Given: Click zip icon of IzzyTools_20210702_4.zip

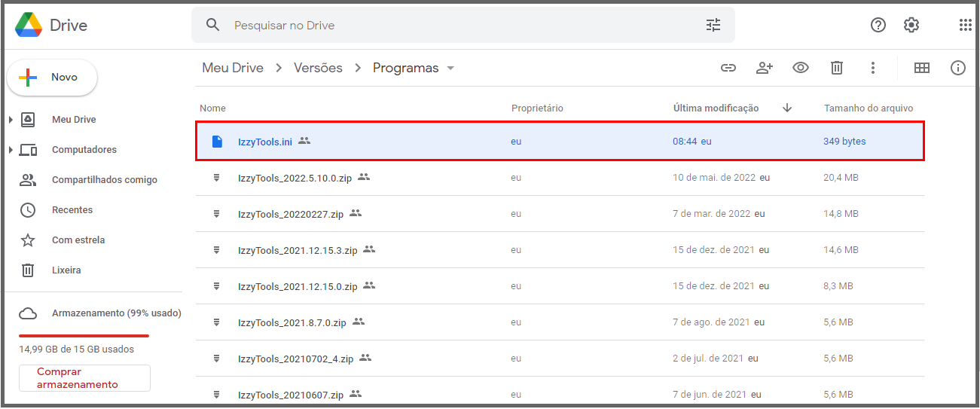Looking at the screenshot, I should click(217, 359).
